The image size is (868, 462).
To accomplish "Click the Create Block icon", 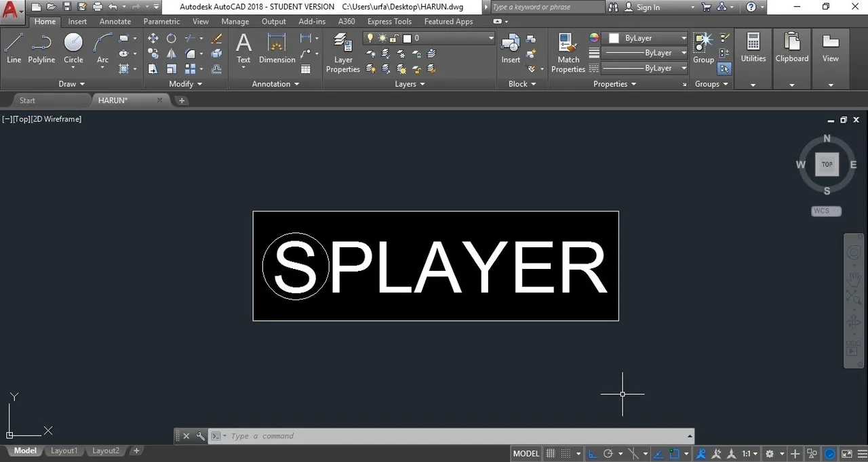I will pos(531,39).
